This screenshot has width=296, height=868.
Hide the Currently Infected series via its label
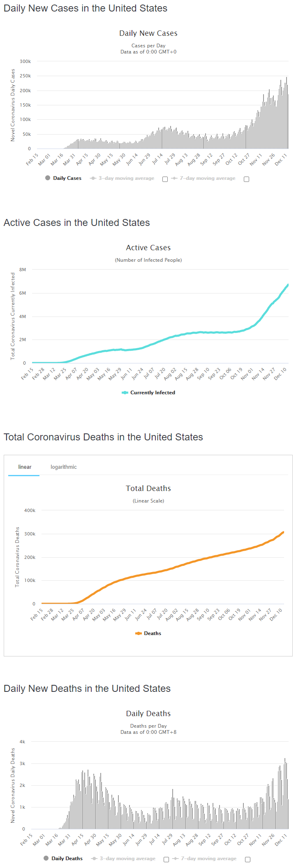(x=153, y=393)
